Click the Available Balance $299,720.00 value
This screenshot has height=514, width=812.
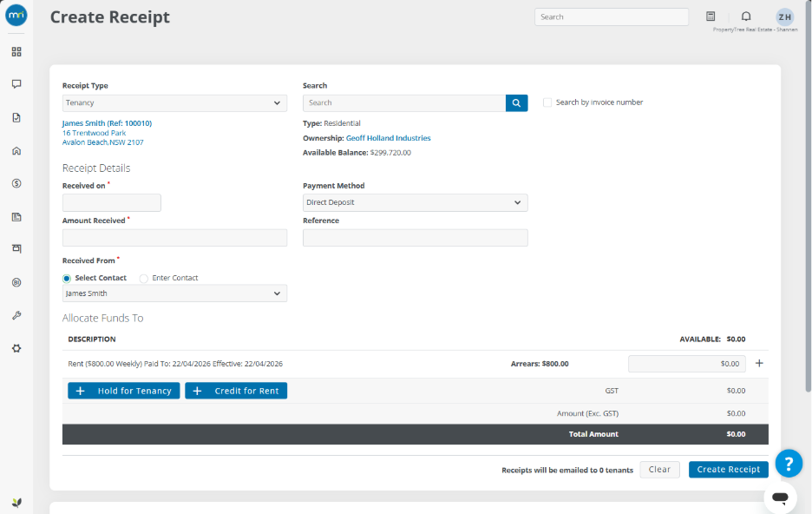(x=390, y=152)
